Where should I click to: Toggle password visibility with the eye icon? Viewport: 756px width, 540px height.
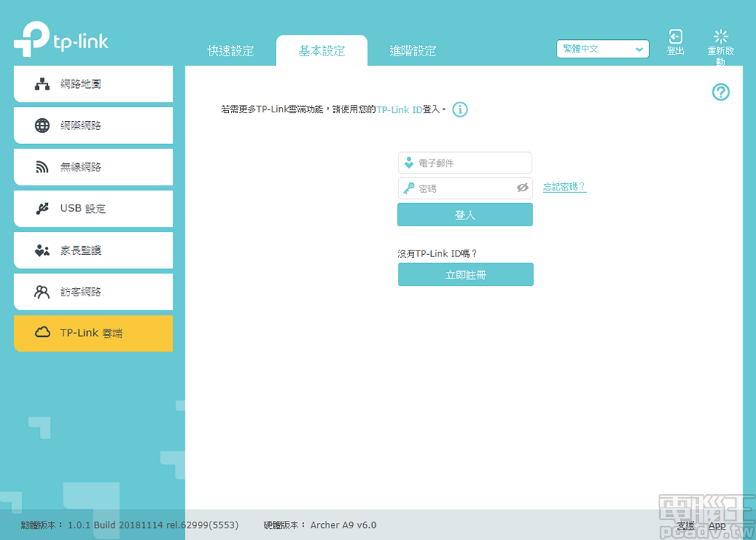pyautogui.click(x=521, y=188)
